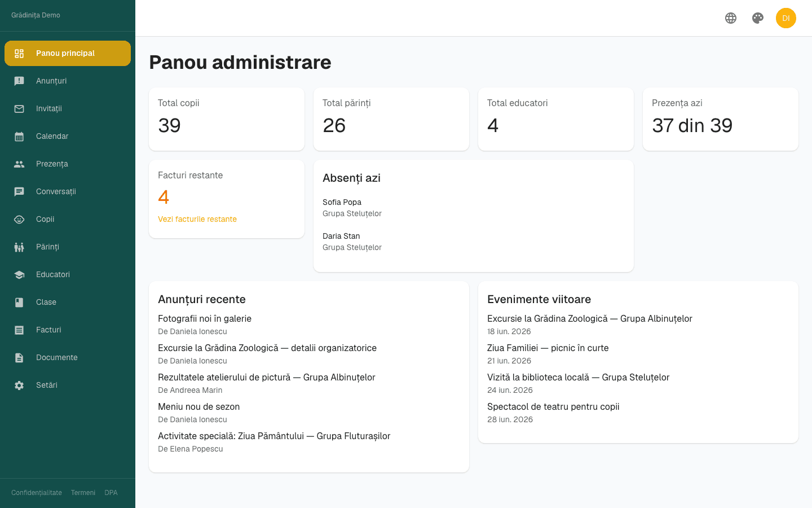This screenshot has width=812, height=508.
Task: Open event Excursie Grădina Zoologică Grupa Albinuțelor
Action: coord(590,318)
